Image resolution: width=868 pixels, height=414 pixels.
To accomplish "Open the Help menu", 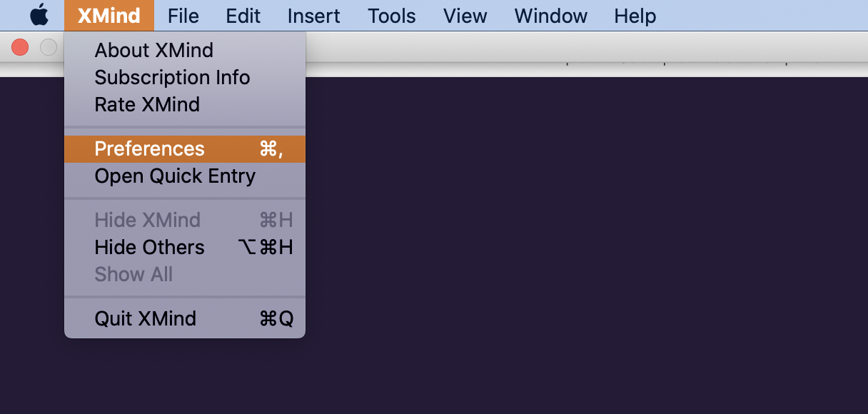I will (x=635, y=16).
